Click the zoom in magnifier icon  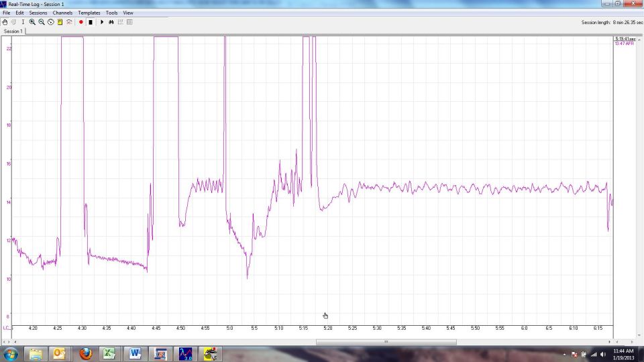tap(32, 22)
